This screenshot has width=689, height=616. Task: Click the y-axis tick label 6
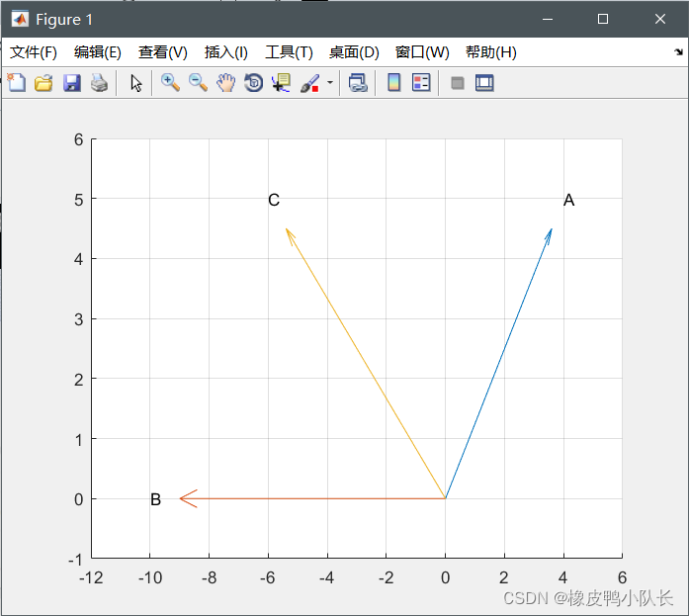pyautogui.click(x=78, y=139)
